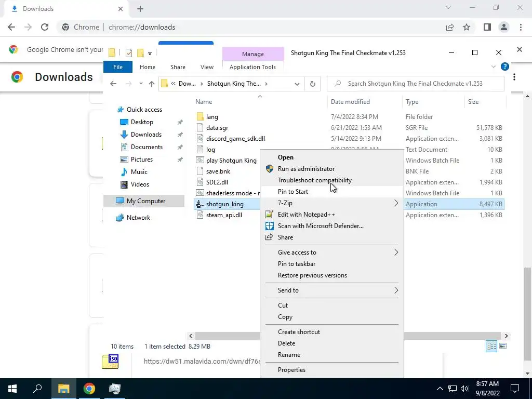
Task: Switch to the Share ribbon tab
Action: coord(178,67)
